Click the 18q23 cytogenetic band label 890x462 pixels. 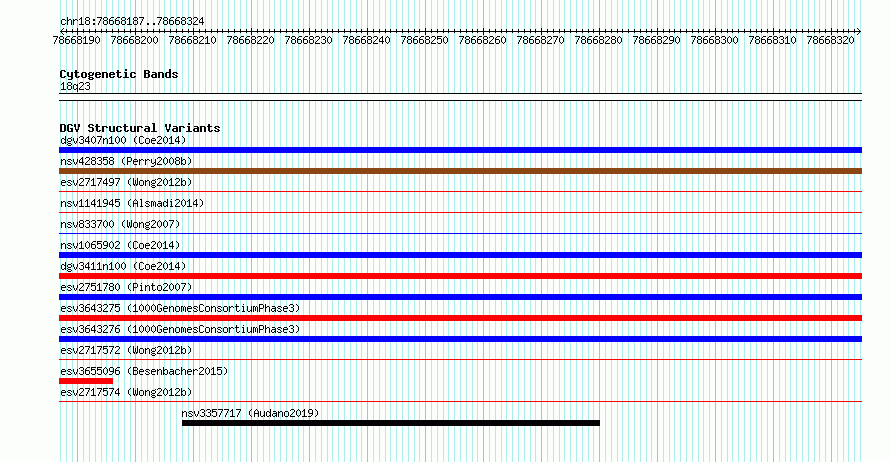click(x=75, y=86)
